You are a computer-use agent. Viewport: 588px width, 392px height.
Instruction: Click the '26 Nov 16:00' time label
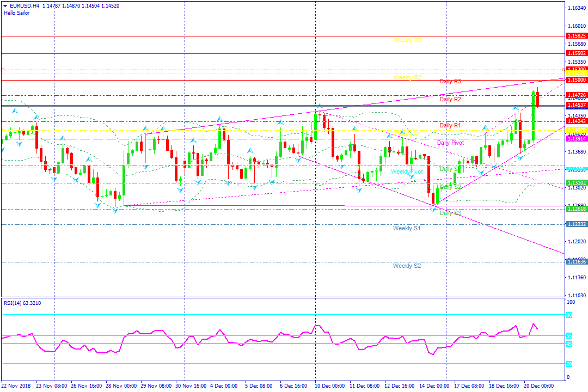pyautogui.click(x=86, y=385)
